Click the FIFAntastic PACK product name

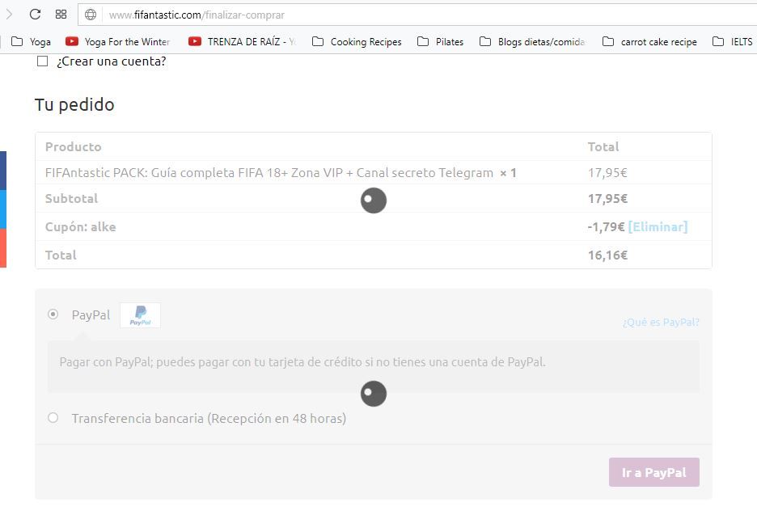click(269, 173)
